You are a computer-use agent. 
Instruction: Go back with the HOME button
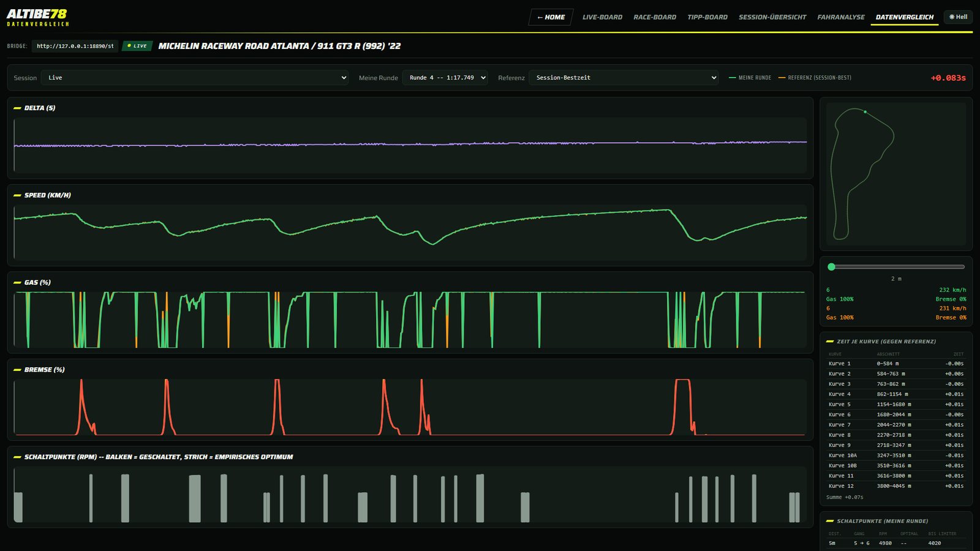pyautogui.click(x=551, y=17)
